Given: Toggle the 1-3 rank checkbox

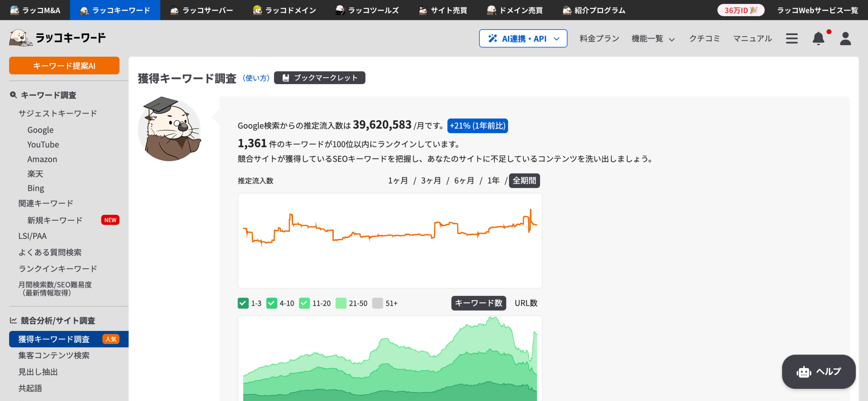Looking at the screenshot, I should pos(243,303).
